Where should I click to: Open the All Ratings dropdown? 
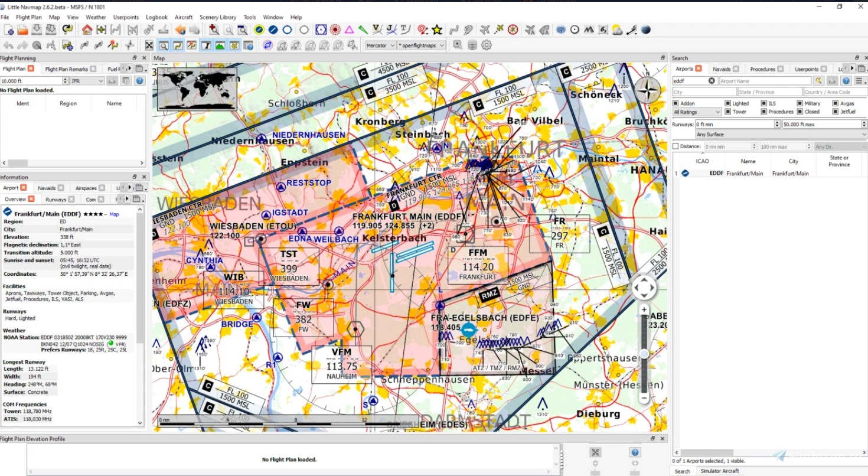[697, 111]
